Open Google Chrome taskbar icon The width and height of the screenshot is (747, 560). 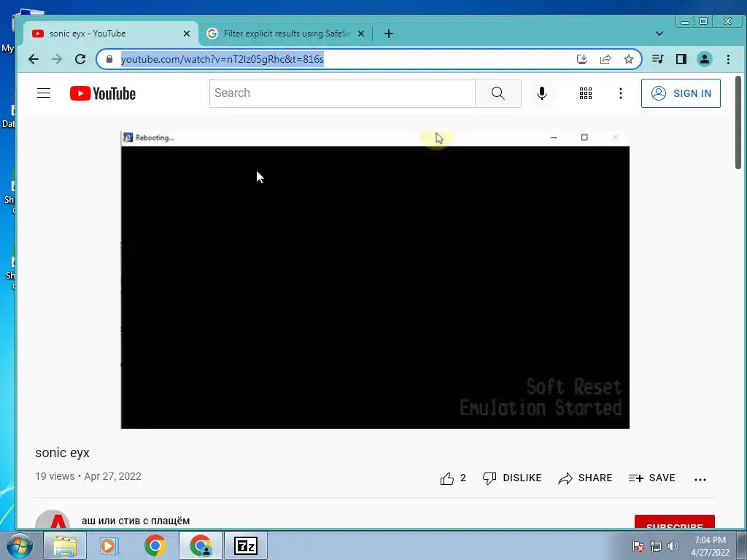(155, 545)
